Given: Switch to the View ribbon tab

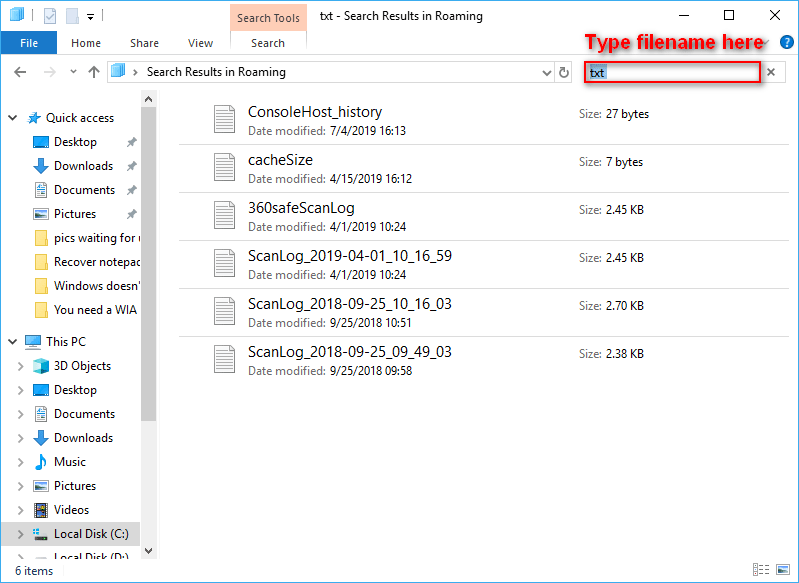Looking at the screenshot, I should click(x=200, y=43).
